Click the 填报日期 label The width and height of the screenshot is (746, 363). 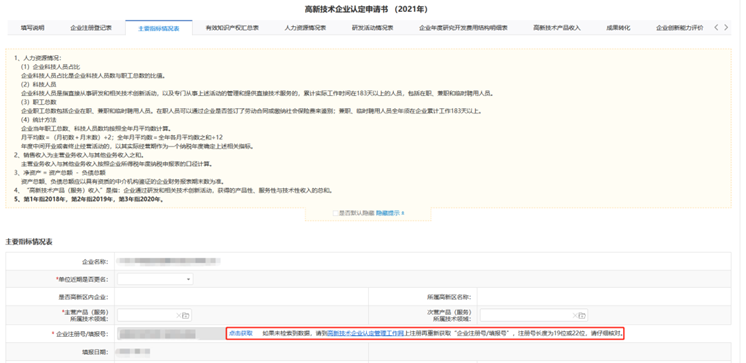coord(95,352)
